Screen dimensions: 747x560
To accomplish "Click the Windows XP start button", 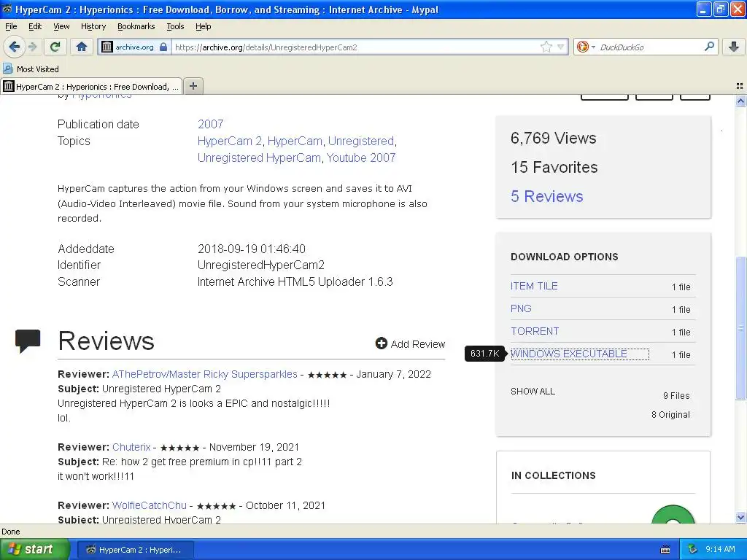I will [35, 549].
